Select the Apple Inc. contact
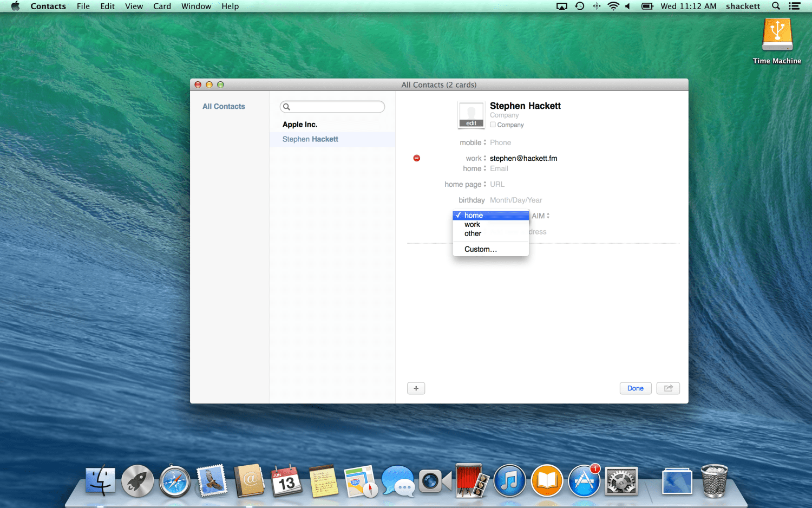The height and width of the screenshot is (508, 812). point(300,125)
